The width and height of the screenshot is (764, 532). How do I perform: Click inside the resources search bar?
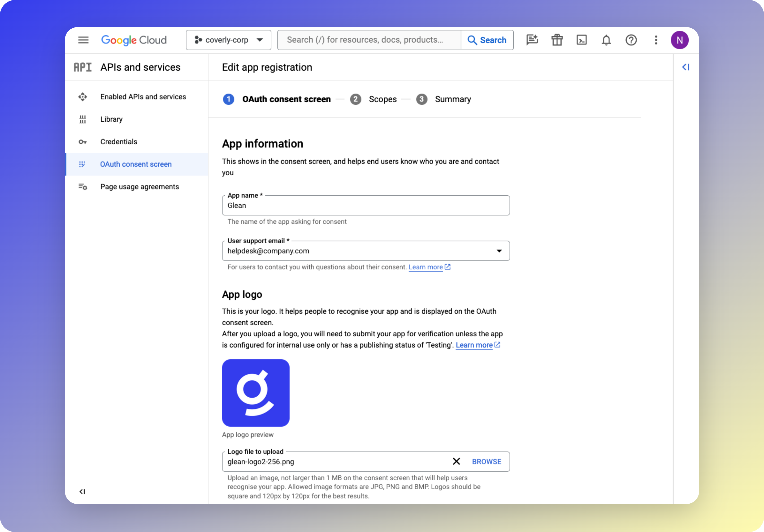(x=369, y=40)
